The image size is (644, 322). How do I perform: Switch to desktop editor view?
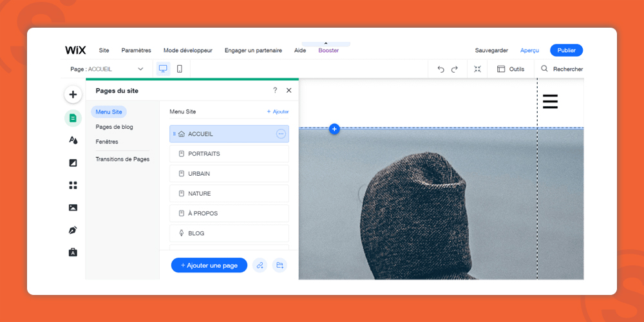[163, 69]
